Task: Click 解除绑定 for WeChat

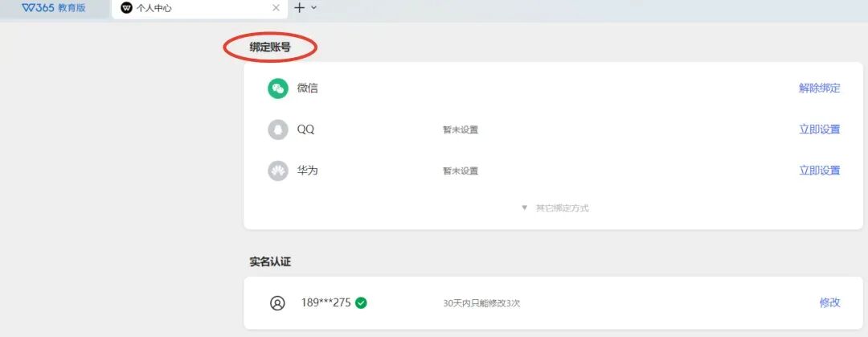Action: tap(819, 88)
